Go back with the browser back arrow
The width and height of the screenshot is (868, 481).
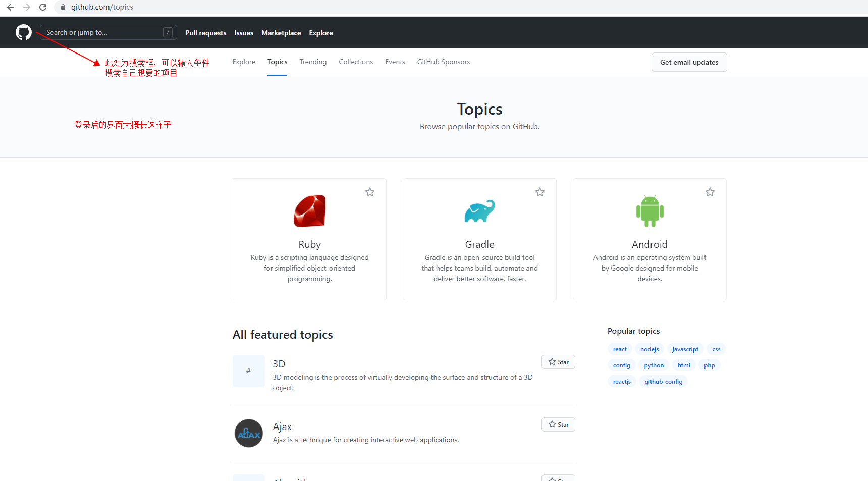click(11, 7)
